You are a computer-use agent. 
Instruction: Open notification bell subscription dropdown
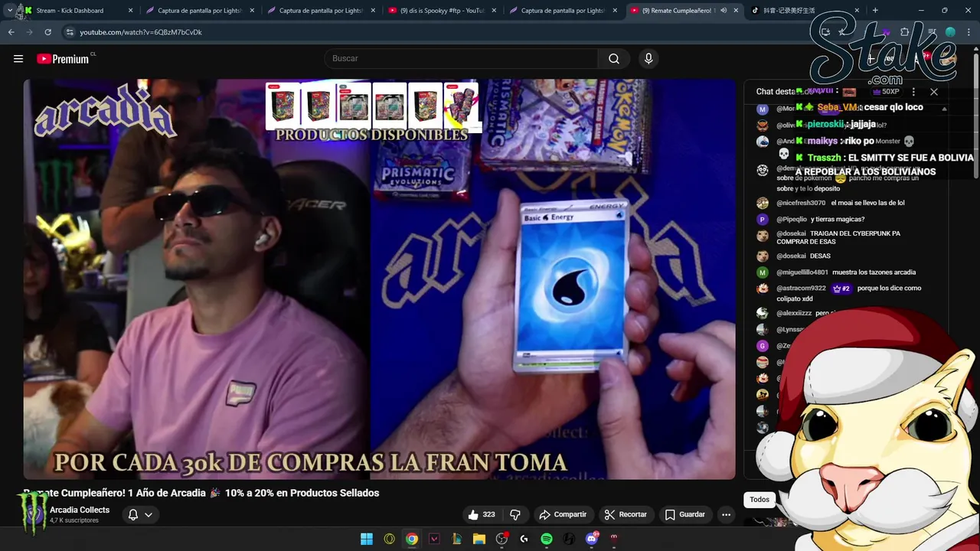coord(140,514)
